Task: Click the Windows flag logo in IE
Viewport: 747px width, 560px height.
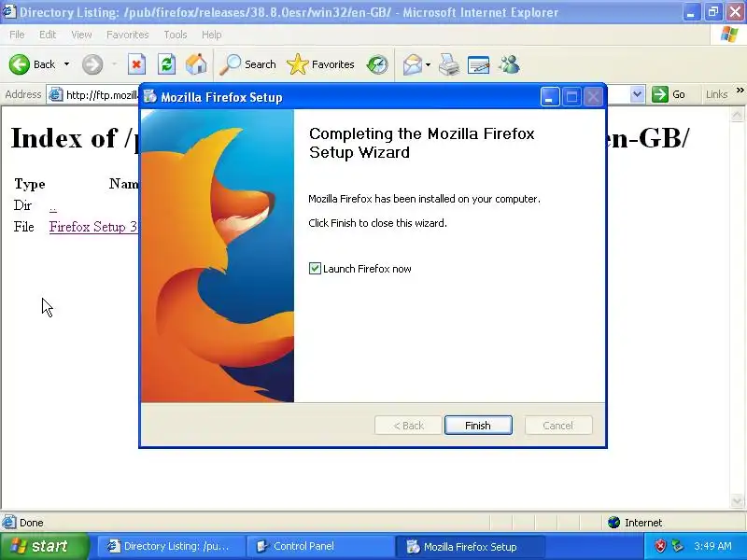Action: tap(729, 35)
